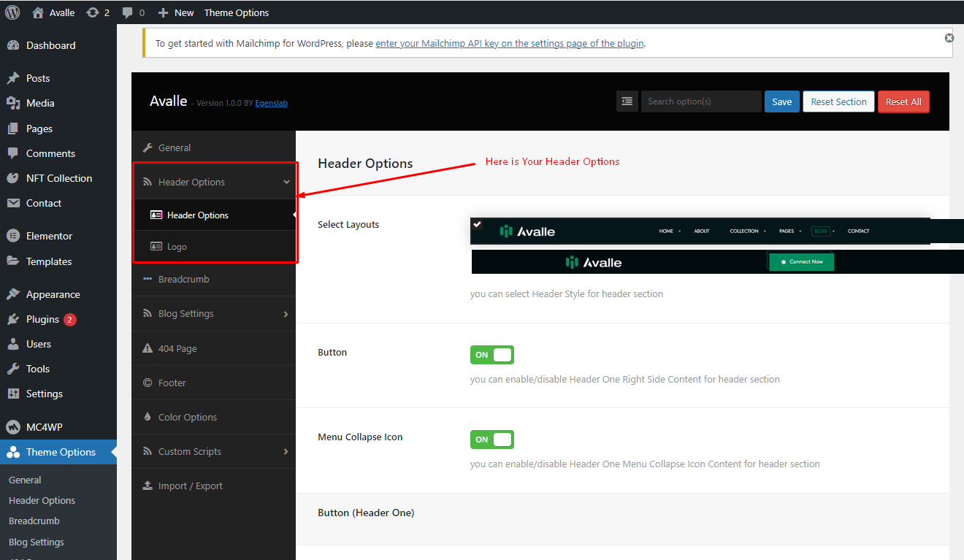964x560 pixels.
Task: Click the WordPress logo icon
Action: point(12,12)
